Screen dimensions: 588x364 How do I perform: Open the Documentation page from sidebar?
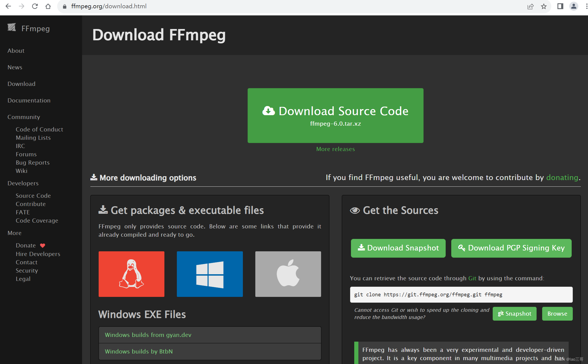(29, 100)
